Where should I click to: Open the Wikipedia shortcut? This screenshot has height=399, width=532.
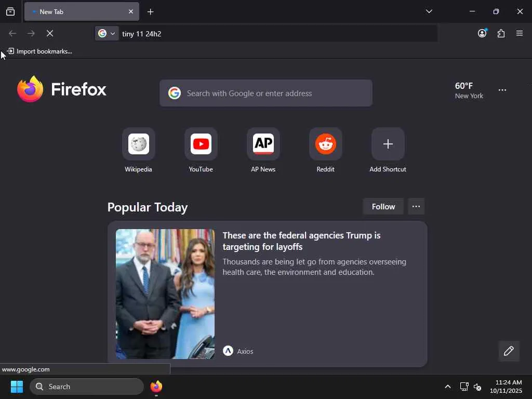(x=138, y=151)
